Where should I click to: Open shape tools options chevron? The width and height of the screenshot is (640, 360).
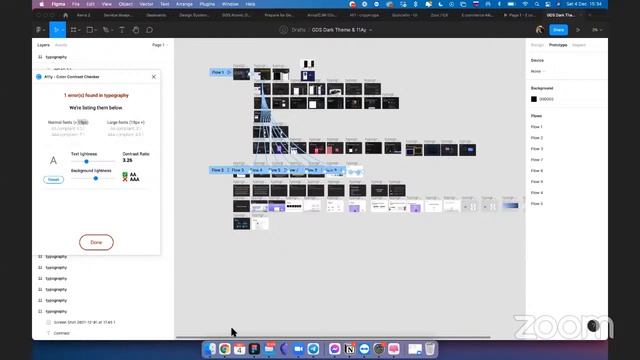95,30
